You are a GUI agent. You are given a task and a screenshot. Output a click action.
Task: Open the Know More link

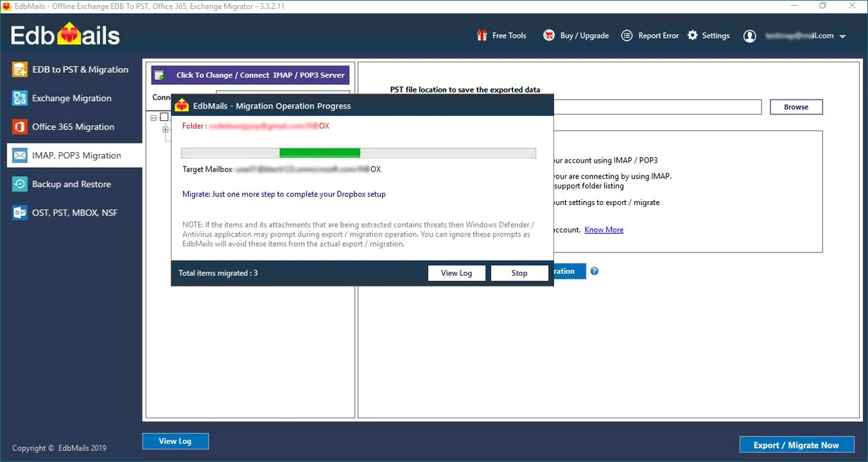coord(603,229)
